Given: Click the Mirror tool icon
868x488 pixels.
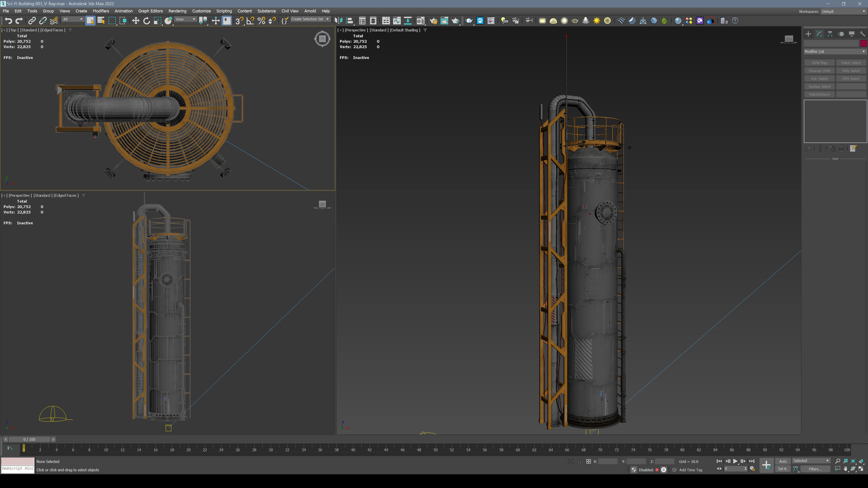Looking at the screenshot, I should [339, 21].
